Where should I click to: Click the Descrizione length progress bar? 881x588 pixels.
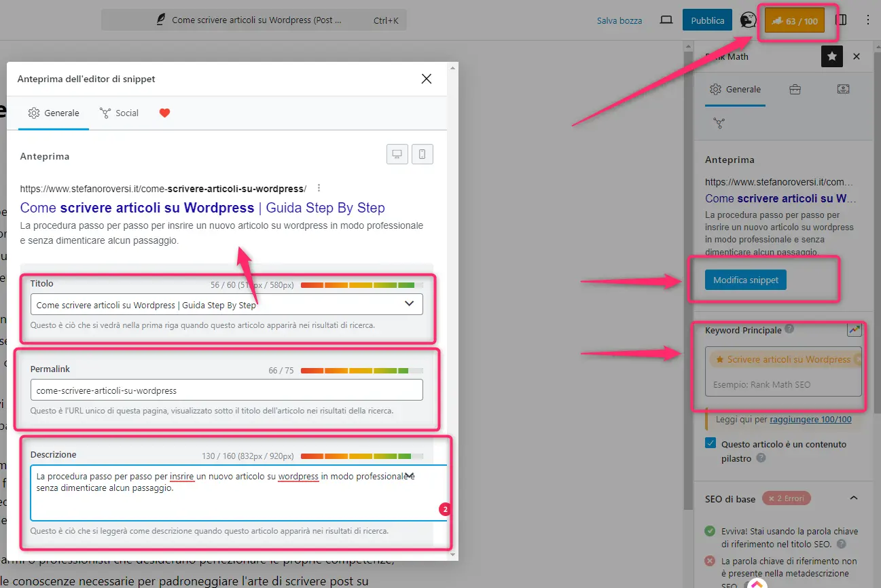coord(362,456)
